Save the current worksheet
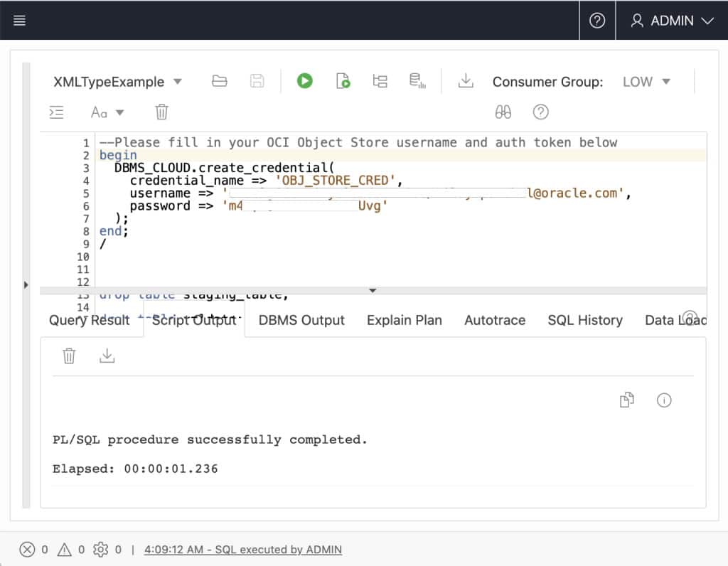 [257, 81]
